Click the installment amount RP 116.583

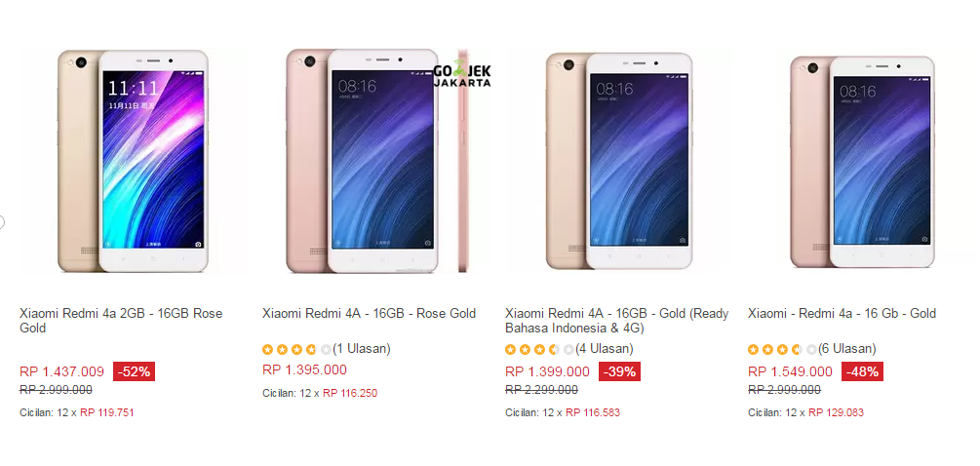(x=593, y=412)
